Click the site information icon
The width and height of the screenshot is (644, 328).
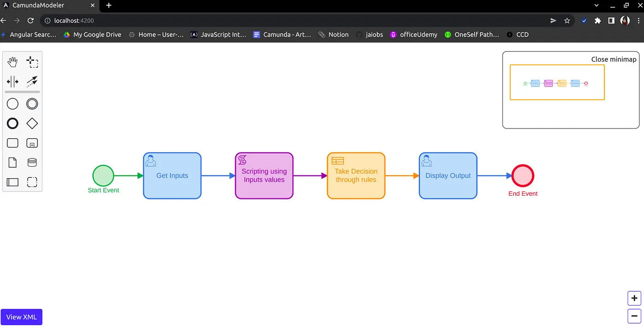[x=47, y=21]
